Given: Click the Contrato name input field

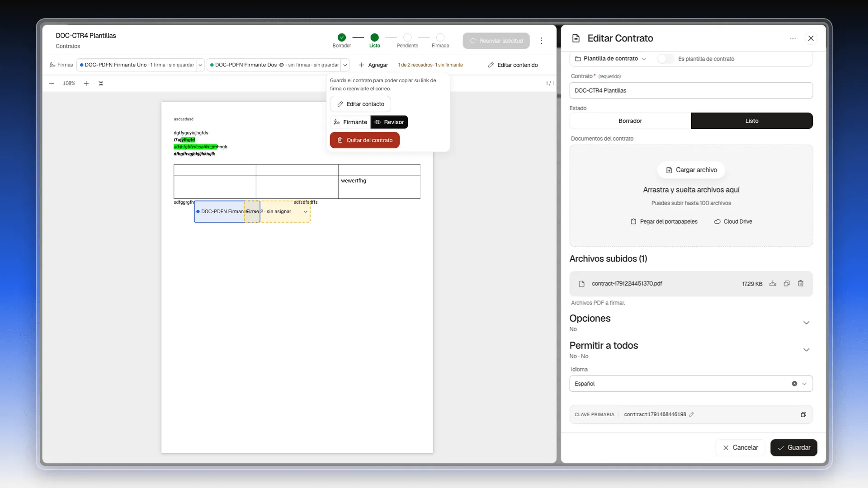Looking at the screenshot, I should click(691, 90).
